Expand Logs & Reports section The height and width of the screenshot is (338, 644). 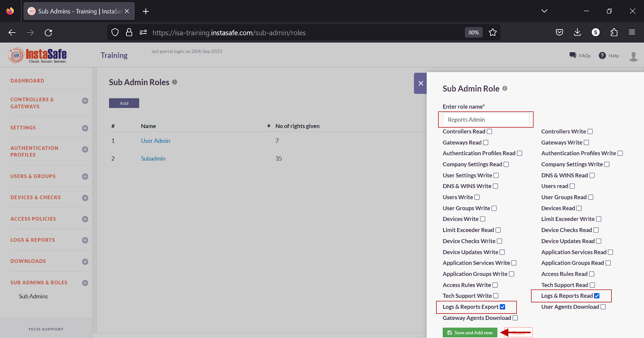click(x=85, y=240)
